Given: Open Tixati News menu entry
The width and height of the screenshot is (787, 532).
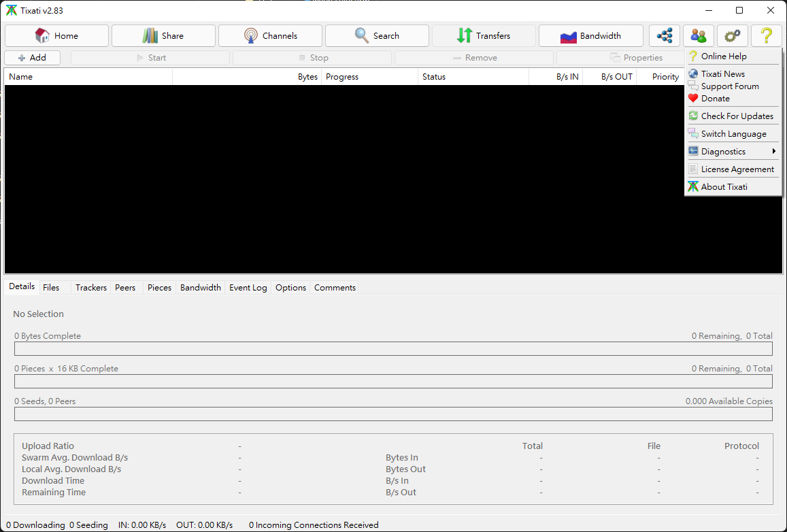Looking at the screenshot, I should pos(733,73).
